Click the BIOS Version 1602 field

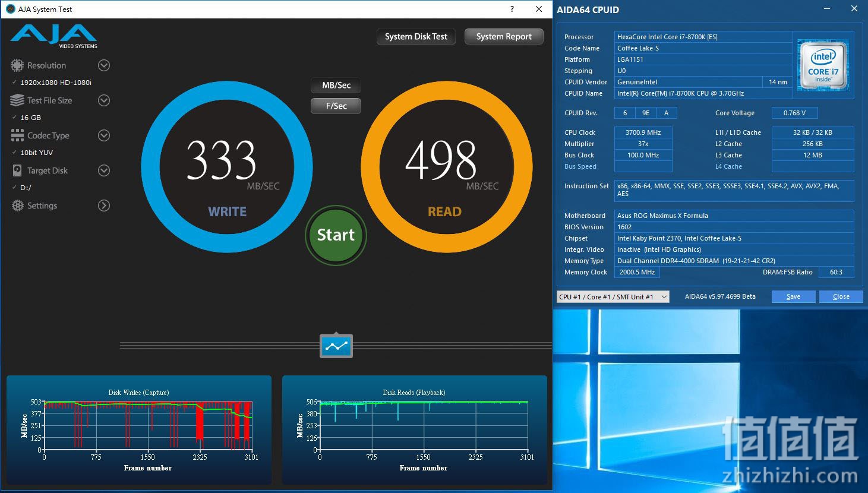click(734, 227)
